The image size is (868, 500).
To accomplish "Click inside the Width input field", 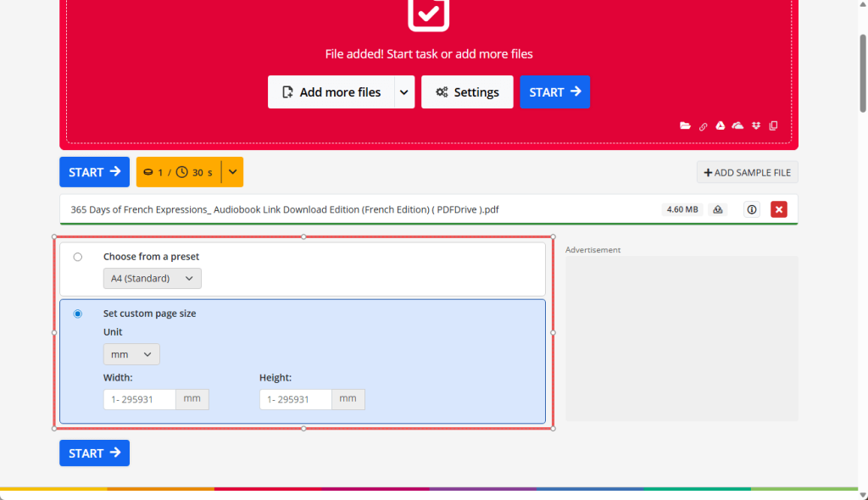I will click(139, 398).
